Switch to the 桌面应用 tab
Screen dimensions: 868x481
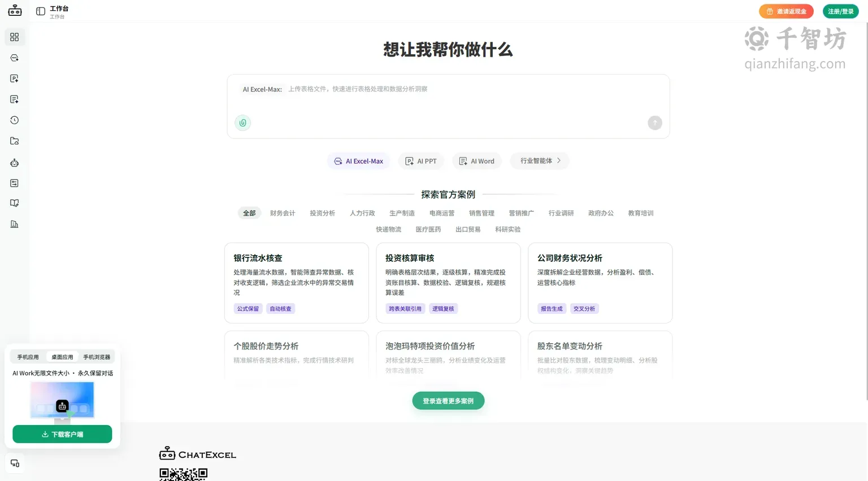[x=62, y=357]
